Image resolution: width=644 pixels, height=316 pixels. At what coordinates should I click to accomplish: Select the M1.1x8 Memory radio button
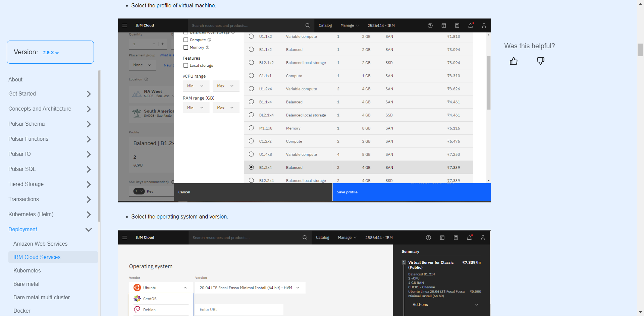click(x=251, y=128)
